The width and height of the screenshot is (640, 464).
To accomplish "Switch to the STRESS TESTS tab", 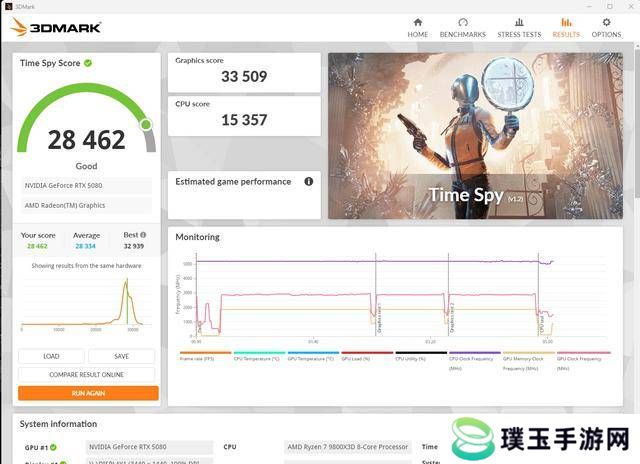I will (x=519, y=28).
